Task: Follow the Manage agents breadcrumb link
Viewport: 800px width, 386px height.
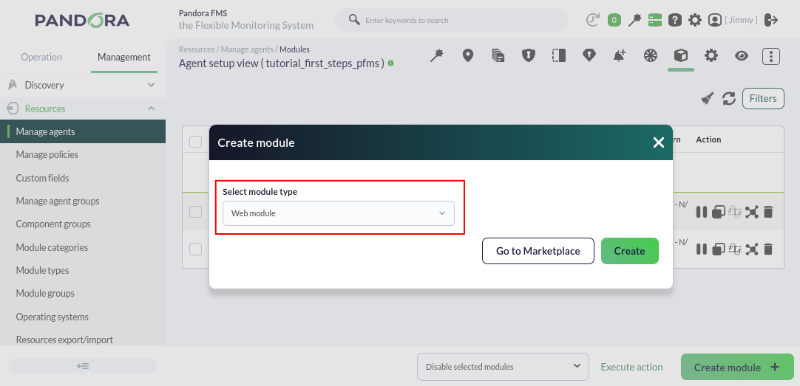Action: [x=247, y=49]
